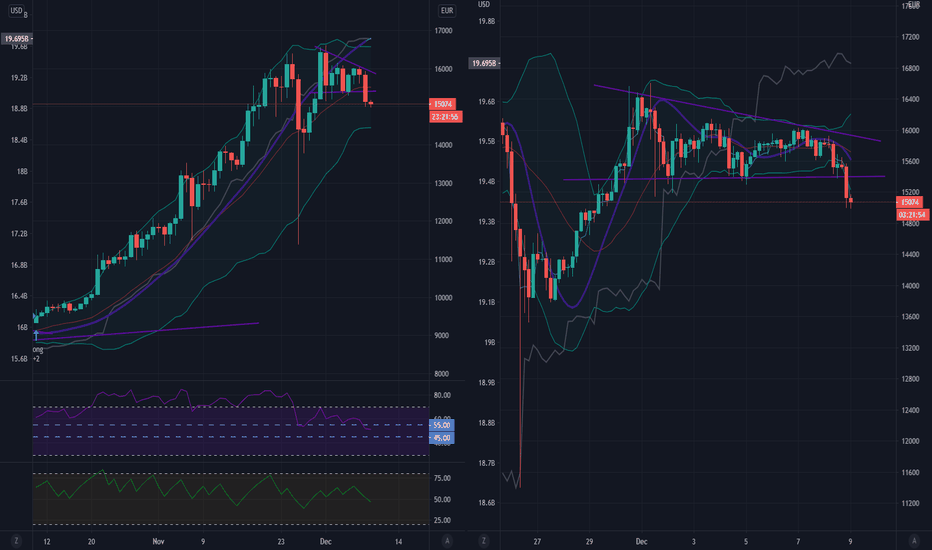Select the descending purple trendline on right chart
This screenshot has width=932, height=550.
pyautogui.click(x=737, y=113)
